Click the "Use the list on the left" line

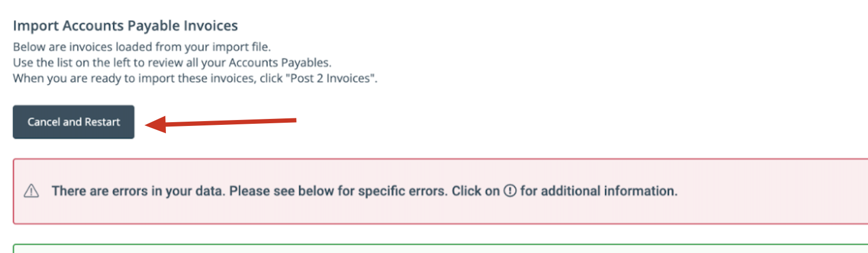172,63
